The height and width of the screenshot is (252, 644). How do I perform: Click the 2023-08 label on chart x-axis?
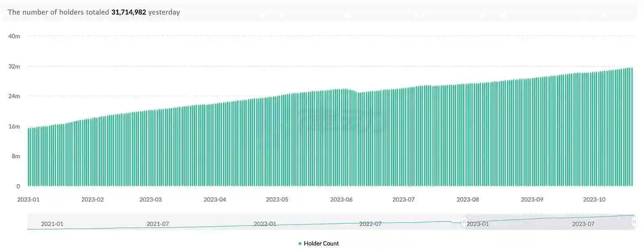[x=468, y=199]
